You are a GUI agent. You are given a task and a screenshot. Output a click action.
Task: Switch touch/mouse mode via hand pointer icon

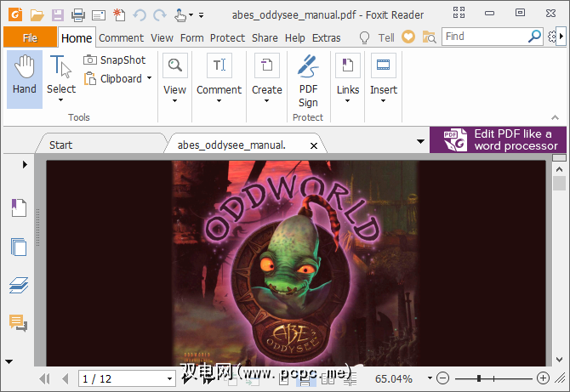180,15
